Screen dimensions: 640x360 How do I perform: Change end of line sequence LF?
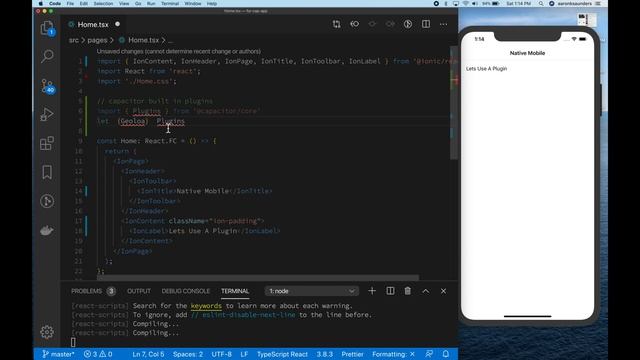click(x=244, y=354)
